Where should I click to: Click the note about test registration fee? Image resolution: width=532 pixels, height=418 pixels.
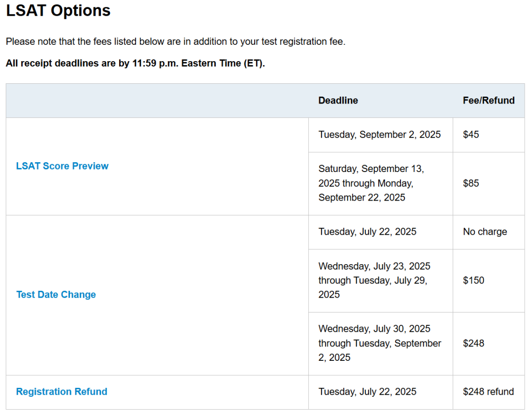point(175,42)
